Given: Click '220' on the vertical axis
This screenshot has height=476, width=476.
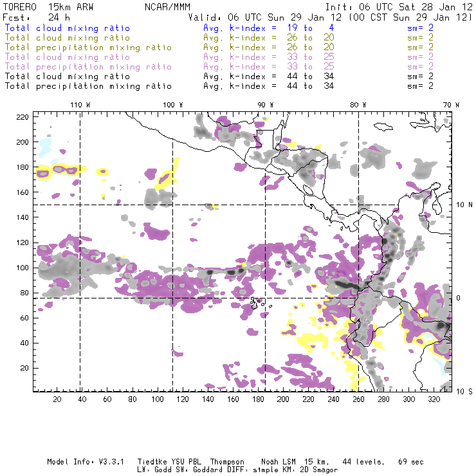Looking at the screenshot, I should point(23,117).
